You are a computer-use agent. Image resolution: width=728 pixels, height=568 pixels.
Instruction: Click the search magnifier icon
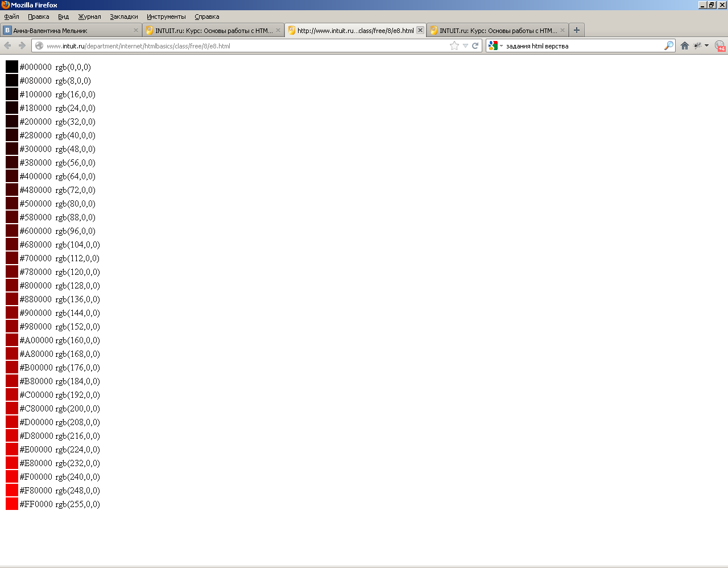click(x=669, y=46)
